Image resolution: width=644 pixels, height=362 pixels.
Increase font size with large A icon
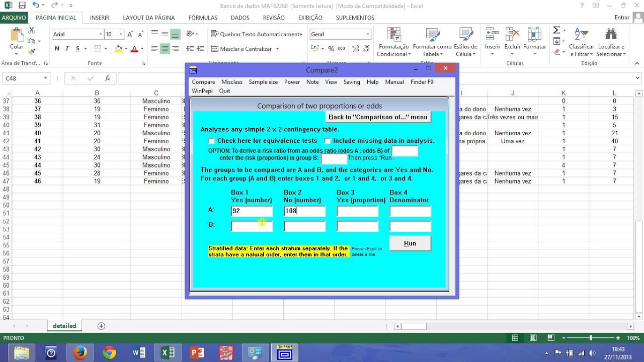(x=130, y=34)
